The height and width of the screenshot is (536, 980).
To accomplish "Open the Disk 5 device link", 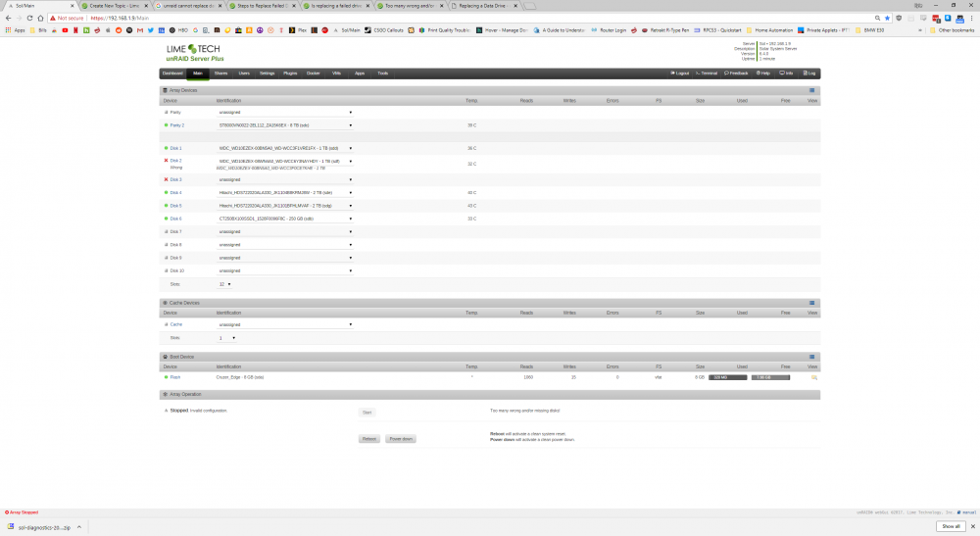I will tap(175, 206).
